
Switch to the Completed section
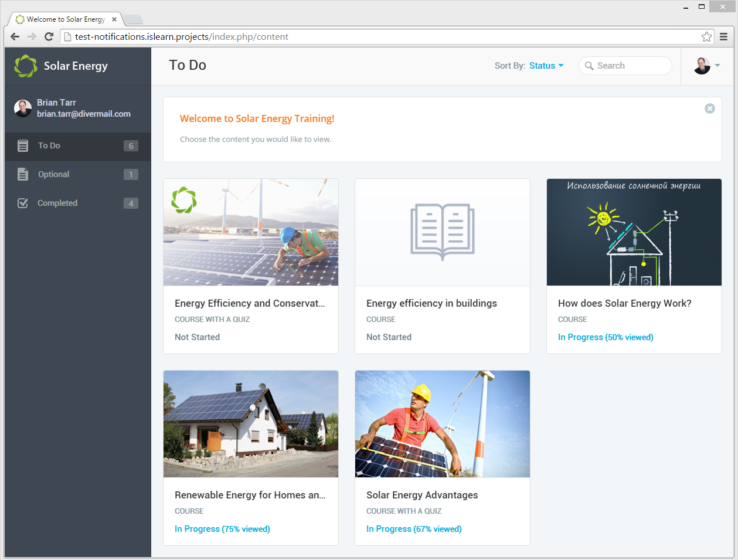pyautogui.click(x=57, y=203)
